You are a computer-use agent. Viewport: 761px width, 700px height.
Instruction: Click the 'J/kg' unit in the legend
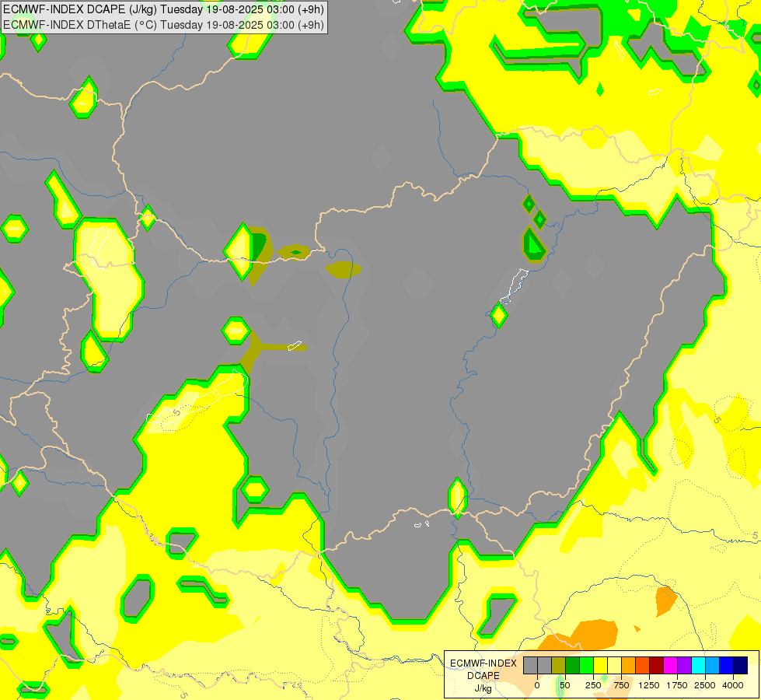pos(483,688)
